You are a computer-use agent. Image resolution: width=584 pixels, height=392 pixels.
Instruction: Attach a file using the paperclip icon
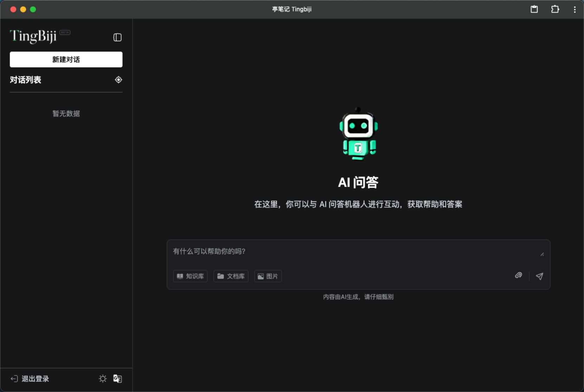click(519, 275)
